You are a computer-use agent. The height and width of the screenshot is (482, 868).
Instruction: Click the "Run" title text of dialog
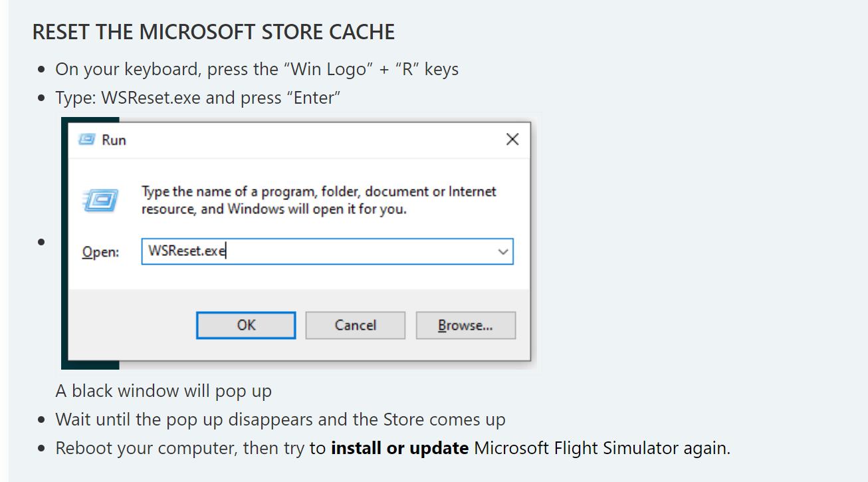point(114,140)
